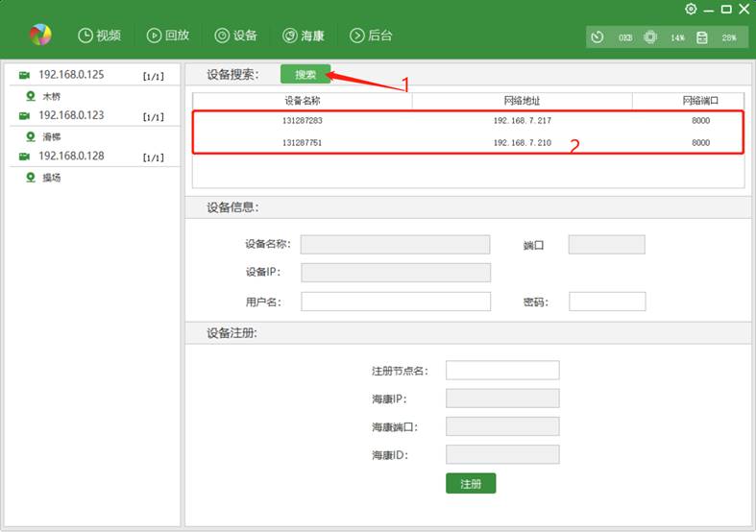Click the 注册节点名 input field
The height and width of the screenshot is (532, 756).
click(502, 371)
